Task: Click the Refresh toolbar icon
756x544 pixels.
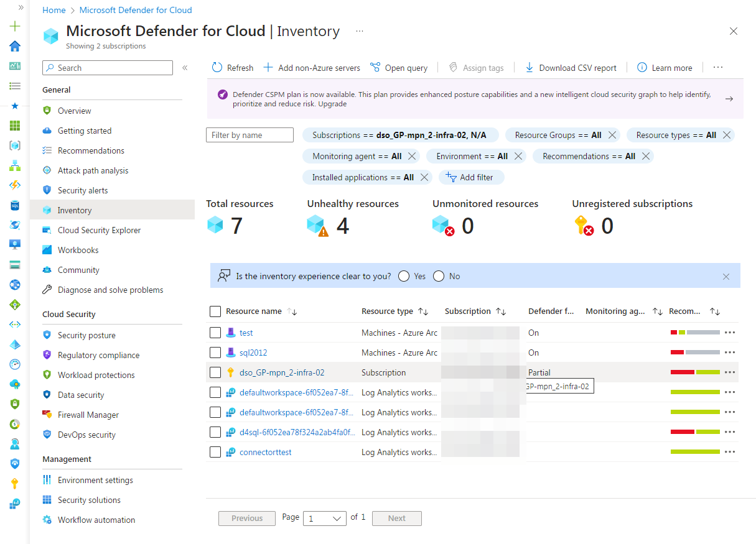Action: click(217, 68)
